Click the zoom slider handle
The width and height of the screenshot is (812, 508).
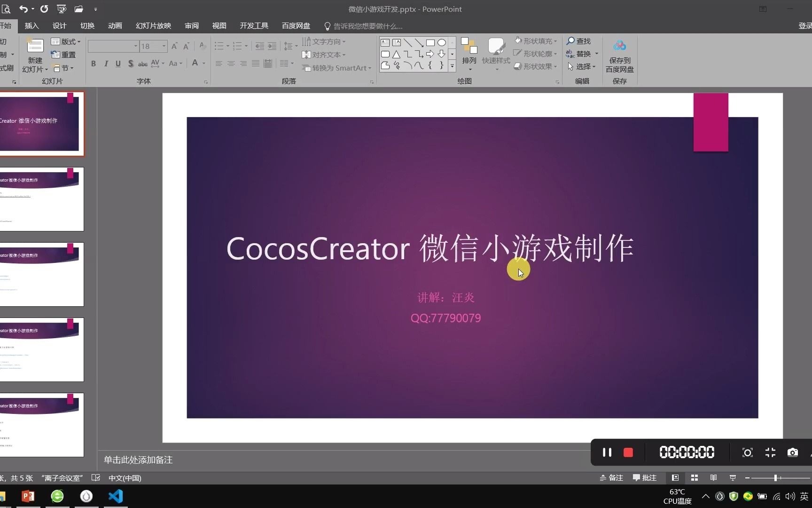[775, 478]
